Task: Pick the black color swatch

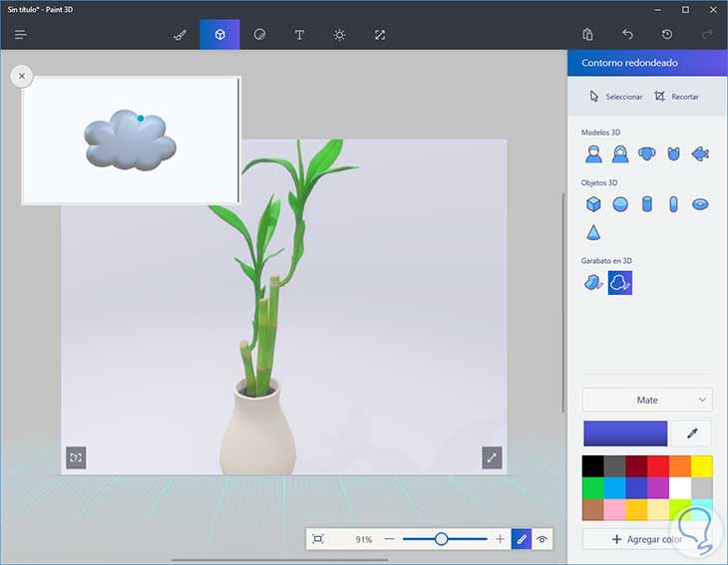Action: (593, 466)
